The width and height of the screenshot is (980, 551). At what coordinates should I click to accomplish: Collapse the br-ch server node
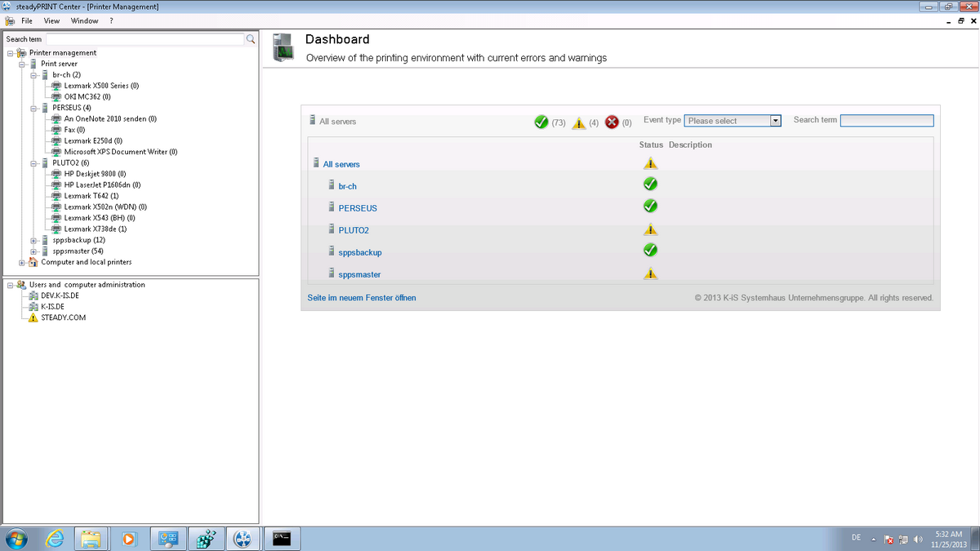click(33, 75)
